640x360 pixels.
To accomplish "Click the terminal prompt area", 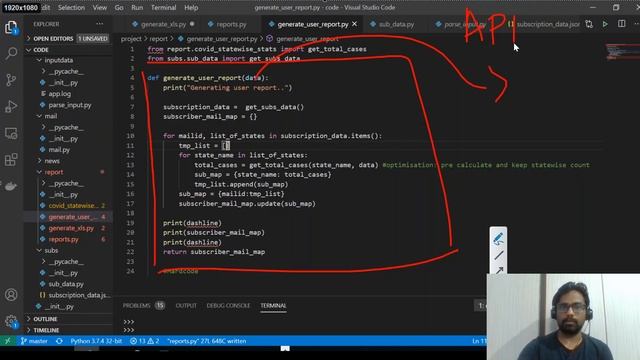I will (x=302, y=326).
